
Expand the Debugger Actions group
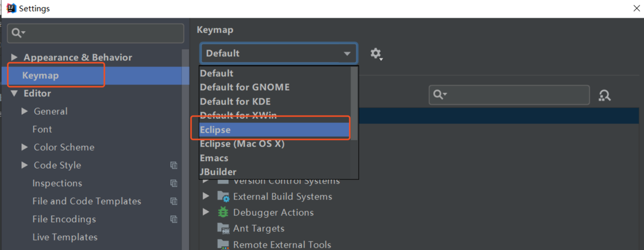pos(206,212)
